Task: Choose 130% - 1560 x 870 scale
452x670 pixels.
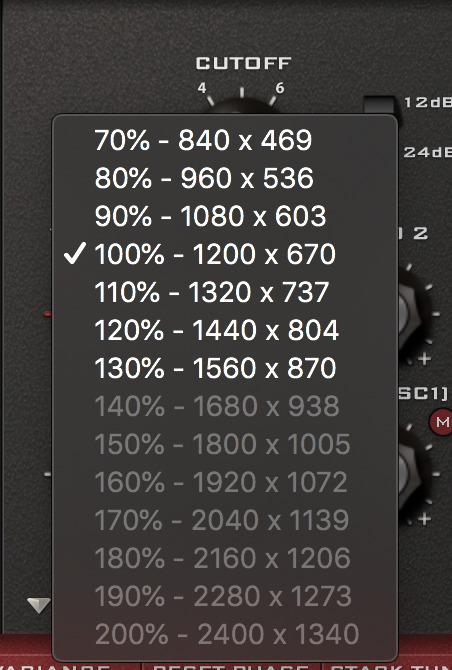Action: (225, 368)
